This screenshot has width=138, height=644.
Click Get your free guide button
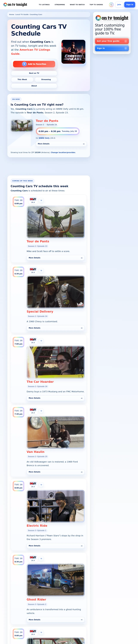(x=112, y=41)
